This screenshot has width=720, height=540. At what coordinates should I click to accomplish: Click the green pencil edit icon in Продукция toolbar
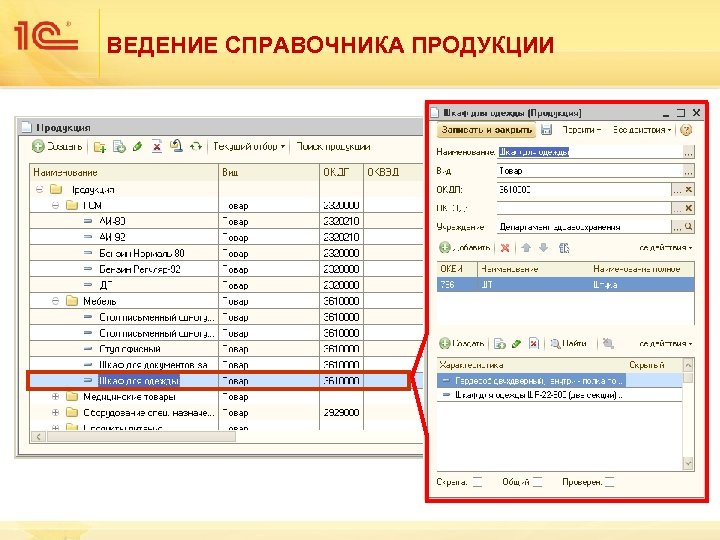click(137, 147)
